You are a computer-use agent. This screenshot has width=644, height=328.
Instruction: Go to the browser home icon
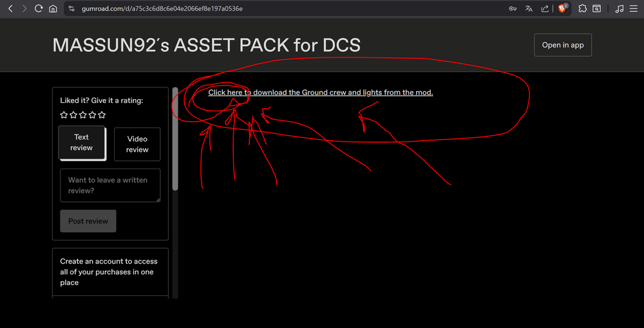(53, 8)
